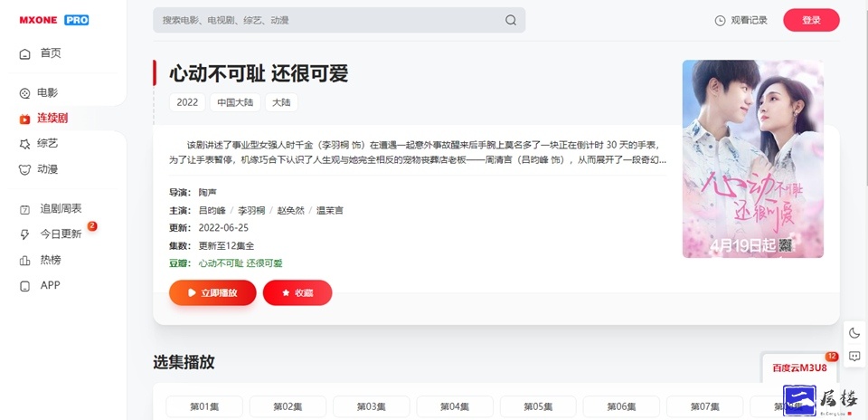The image size is (868, 420).
Task: Toggle dark mode with moon icon
Action: pyautogui.click(x=854, y=333)
